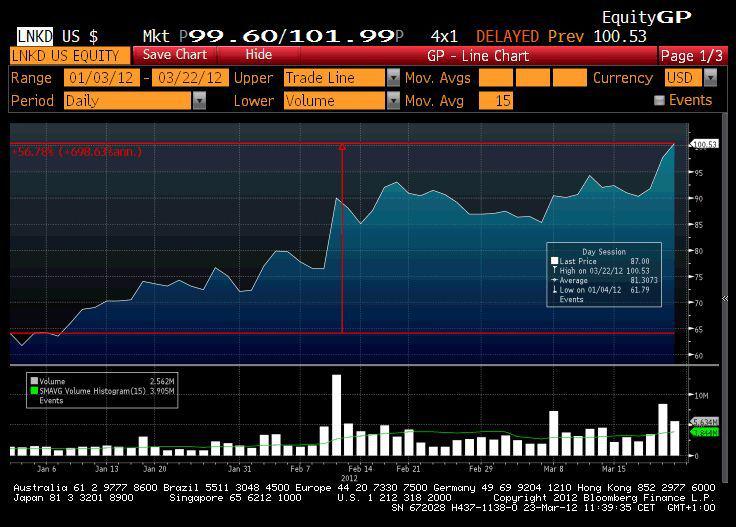Click the Jan 6 date label
Viewport: 736px width, 527px height.
(46, 468)
